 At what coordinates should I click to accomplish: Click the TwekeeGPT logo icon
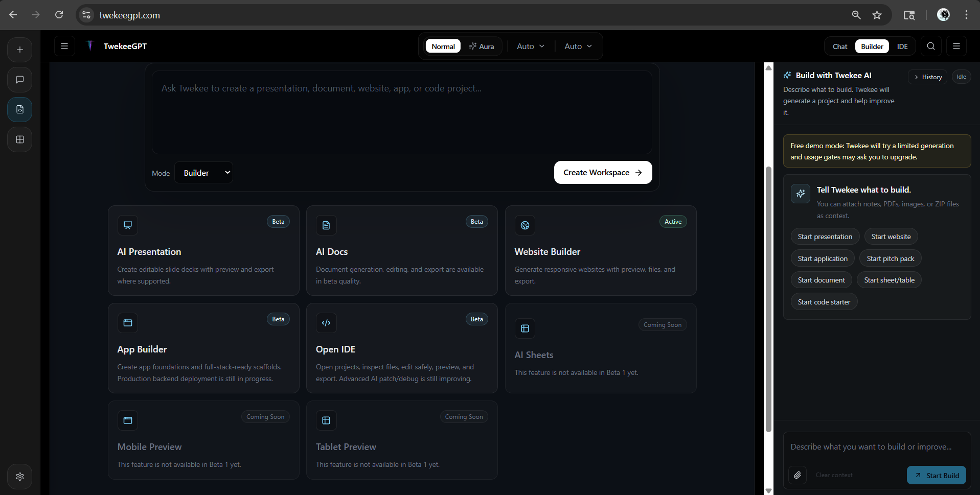coord(90,46)
